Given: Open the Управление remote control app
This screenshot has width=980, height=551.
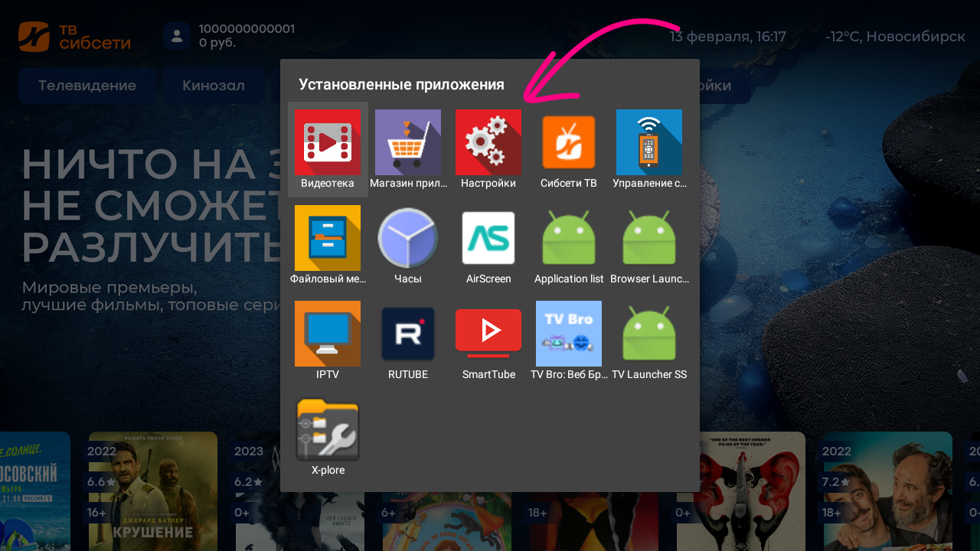Looking at the screenshot, I should (x=649, y=149).
